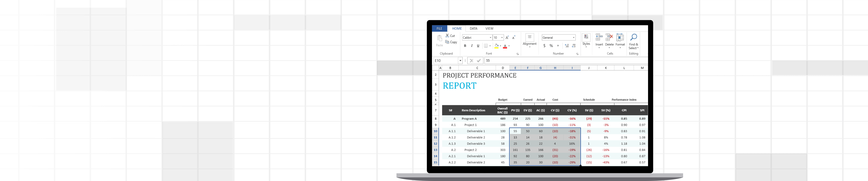
Task: Toggle Underline formatting
Action: click(x=478, y=46)
